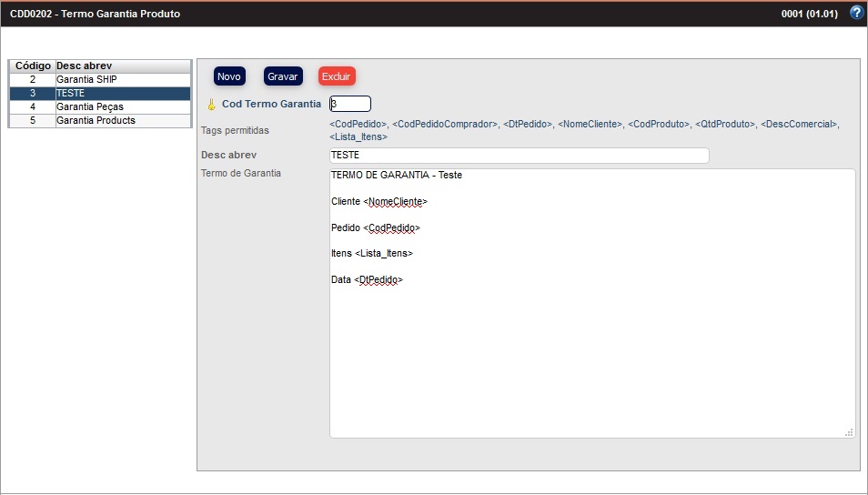
Task: Click the Desc abrev column header in the list
Action: (x=84, y=66)
